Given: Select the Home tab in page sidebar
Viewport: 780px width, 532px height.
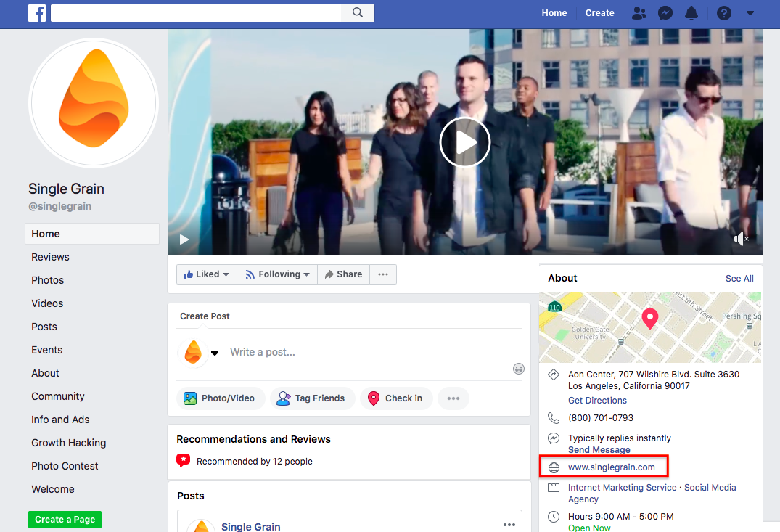Looking at the screenshot, I should tap(92, 234).
